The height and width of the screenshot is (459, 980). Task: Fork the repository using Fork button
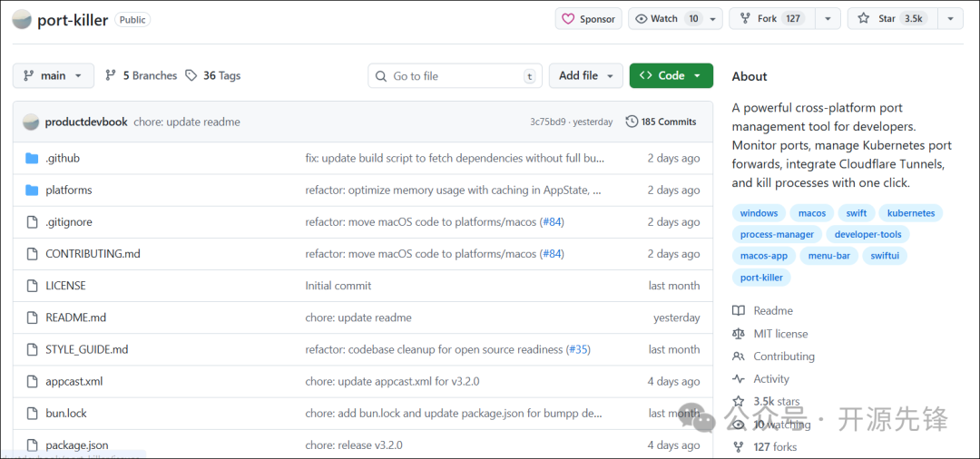click(772, 19)
